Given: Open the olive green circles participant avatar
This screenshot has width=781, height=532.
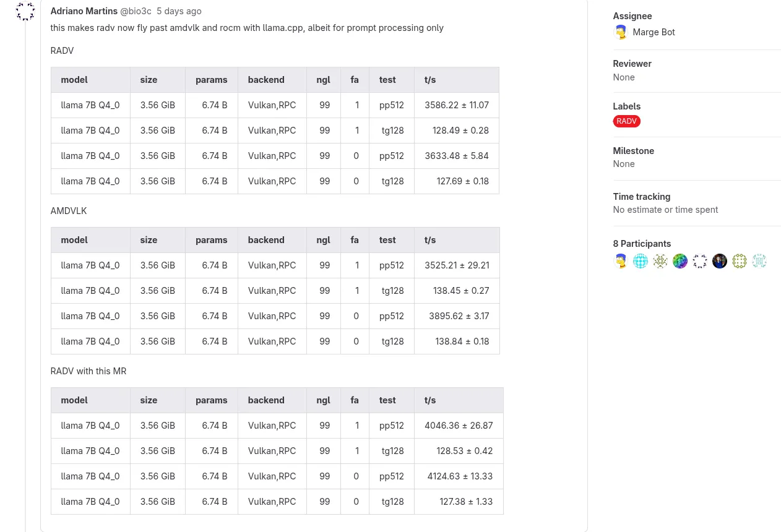Looking at the screenshot, I should pos(740,261).
